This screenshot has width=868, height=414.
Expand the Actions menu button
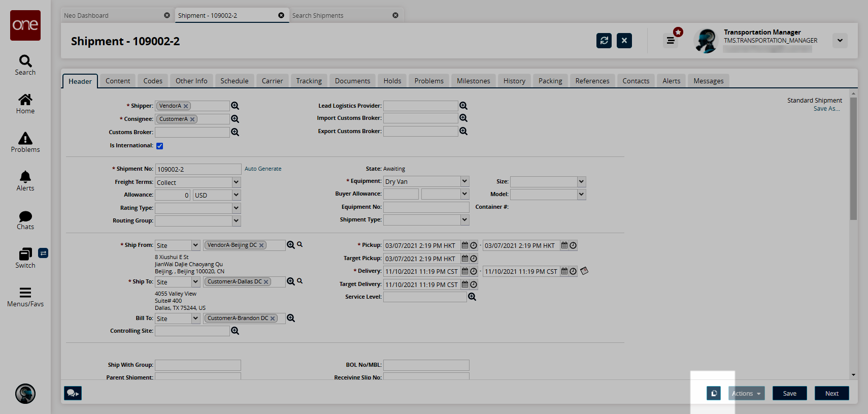click(746, 393)
